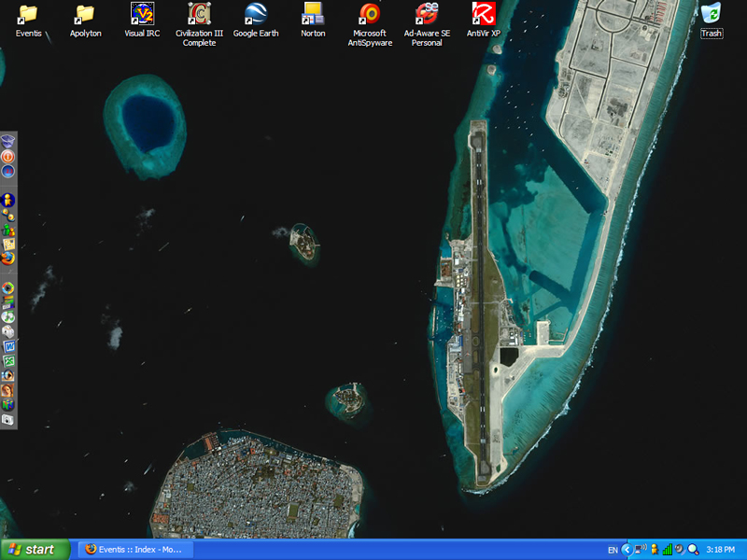Click the green signal bars tray icon
747x560 pixels.
pyautogui.click(x=667, y=550)
